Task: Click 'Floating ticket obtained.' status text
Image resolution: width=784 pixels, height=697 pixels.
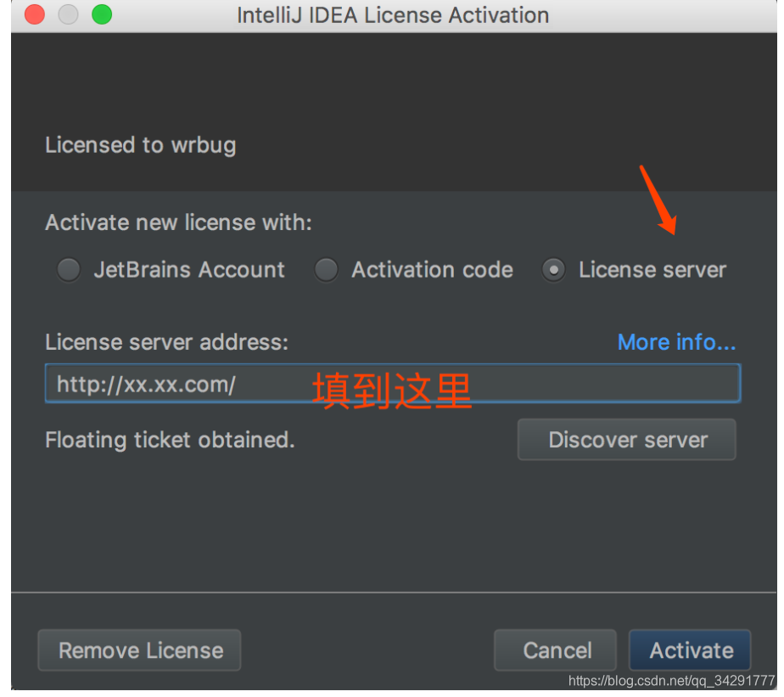Action: [170, 441]
